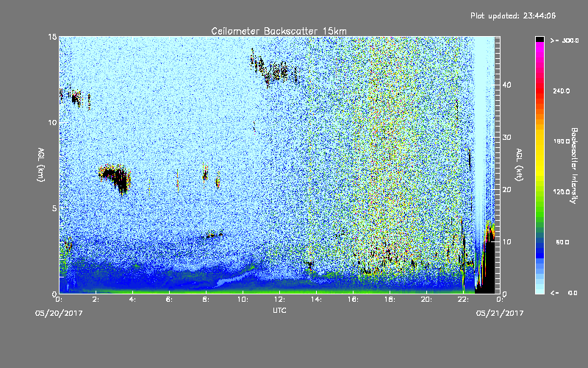Click the '22:' hour tick label
This screenshot has width=588, height=368.
(463, 300)
